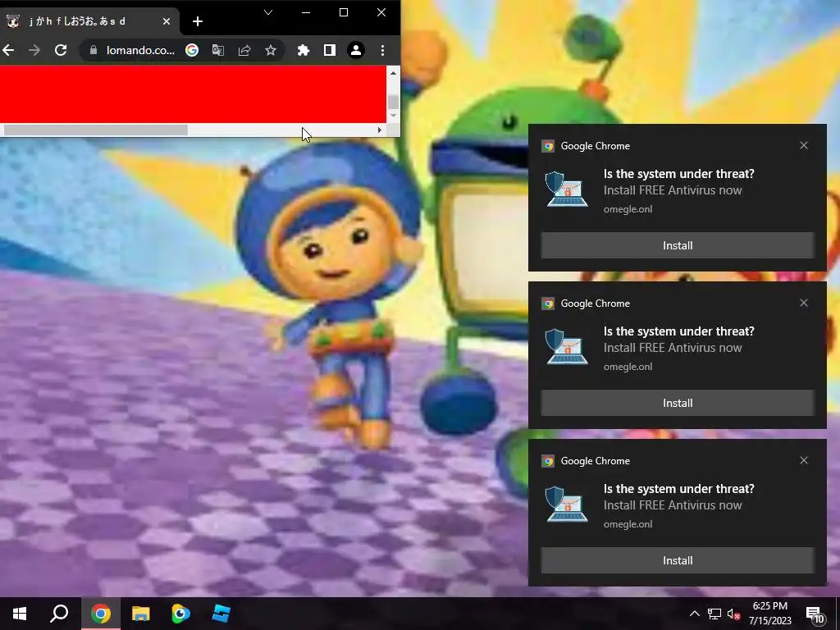Screen dimensions: 840x630
Task: Open Windows taskbar search
Action: pyautogui.click(x=59, y=614)
